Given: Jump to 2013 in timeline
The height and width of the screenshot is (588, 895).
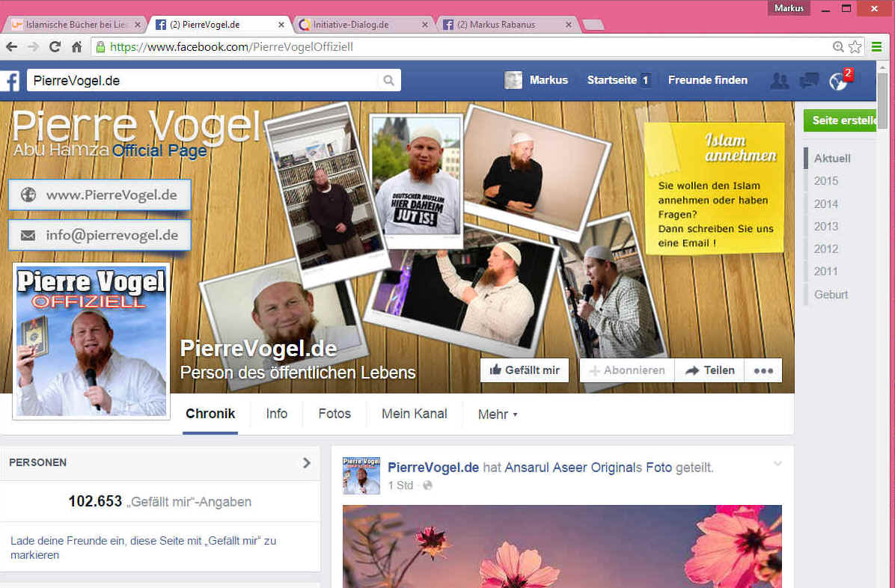Looking at the screenshot, I should point(826,226).
